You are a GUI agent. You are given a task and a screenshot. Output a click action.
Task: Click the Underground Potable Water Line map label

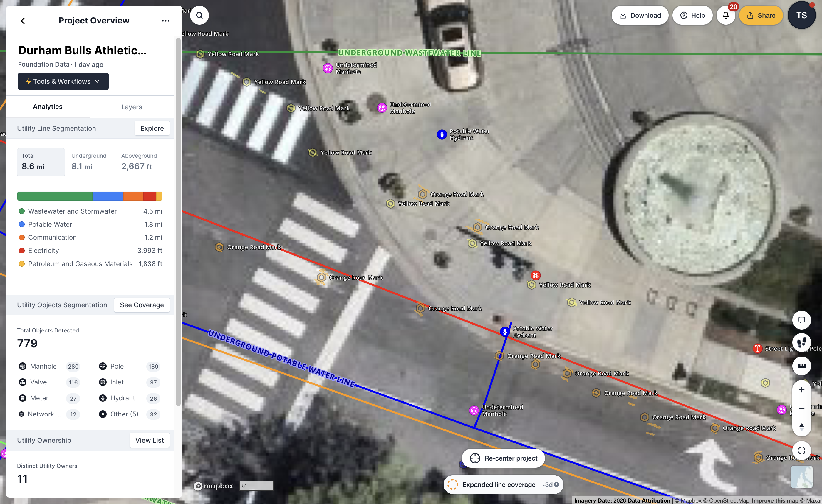click(281, 358)
